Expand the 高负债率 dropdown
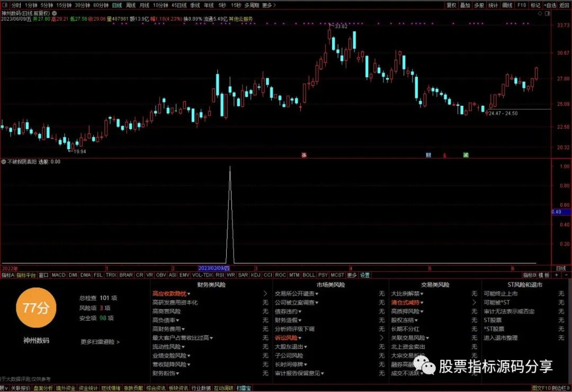Screen dimensions: 572x392 [166, 320]
